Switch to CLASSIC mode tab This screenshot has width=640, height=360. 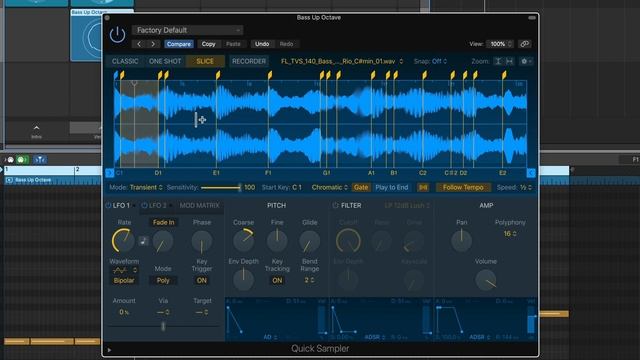pyautogui.click(x=125, y=61)
